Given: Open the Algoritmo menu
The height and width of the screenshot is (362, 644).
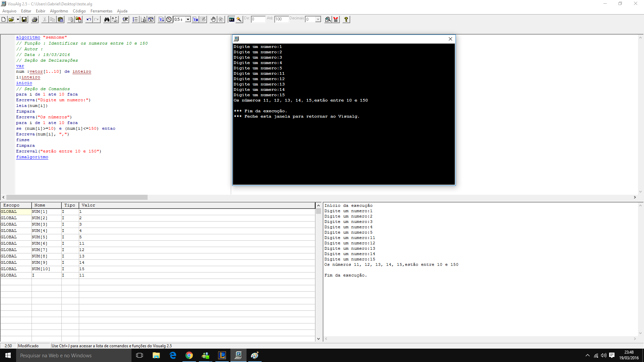Looking at the screenshot, I should pyautogui.click(x=58, y=11).
